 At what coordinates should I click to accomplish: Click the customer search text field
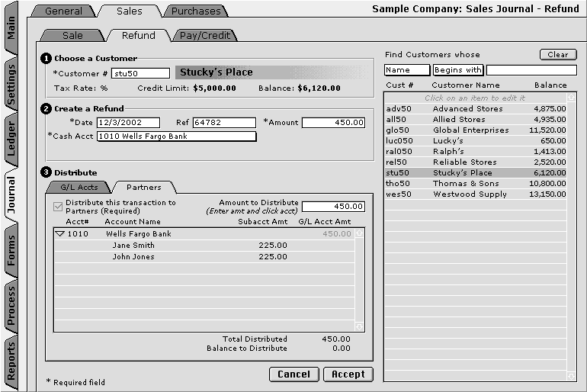(531, 69)
